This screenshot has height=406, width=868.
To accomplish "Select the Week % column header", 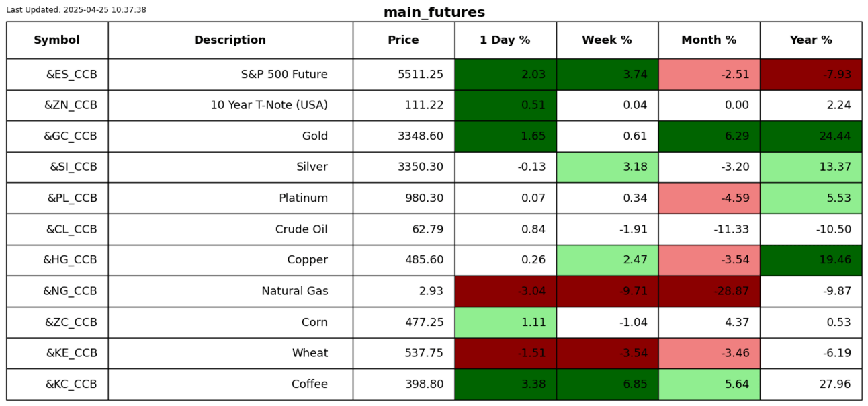I will pyautogui.click(x=607, y=40).
